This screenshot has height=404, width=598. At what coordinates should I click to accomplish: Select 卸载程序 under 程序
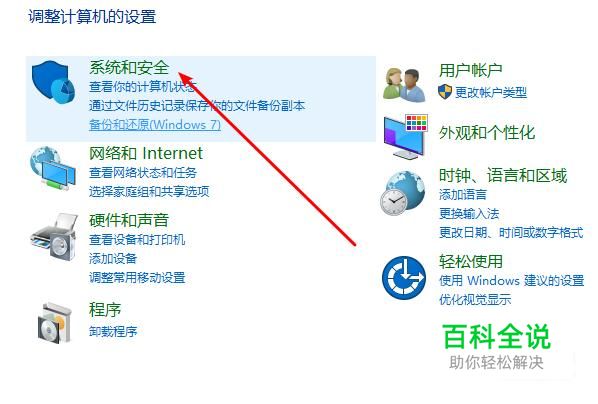click(x=113, y=331)
